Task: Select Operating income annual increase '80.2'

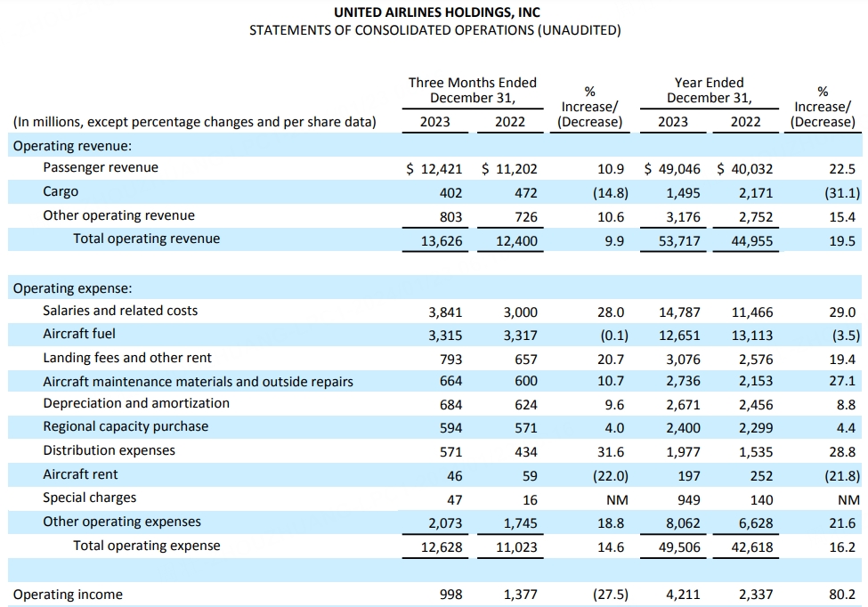Action: [x=842, y=595]
